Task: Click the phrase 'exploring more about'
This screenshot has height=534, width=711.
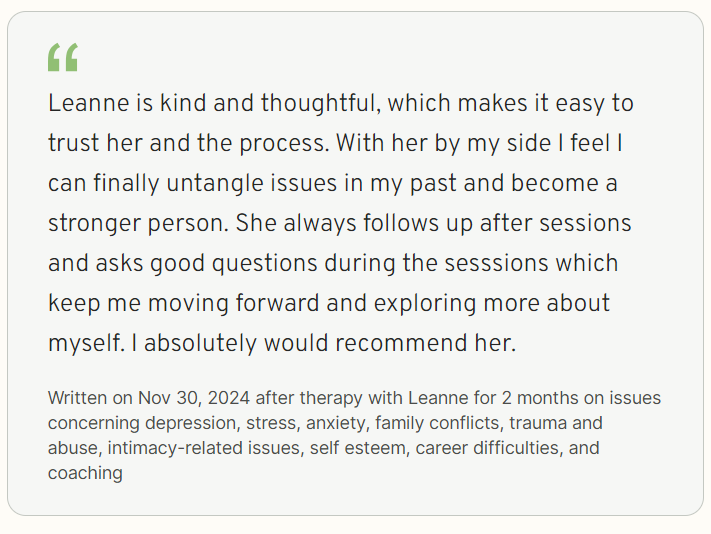Action: [x=492, y=303]
